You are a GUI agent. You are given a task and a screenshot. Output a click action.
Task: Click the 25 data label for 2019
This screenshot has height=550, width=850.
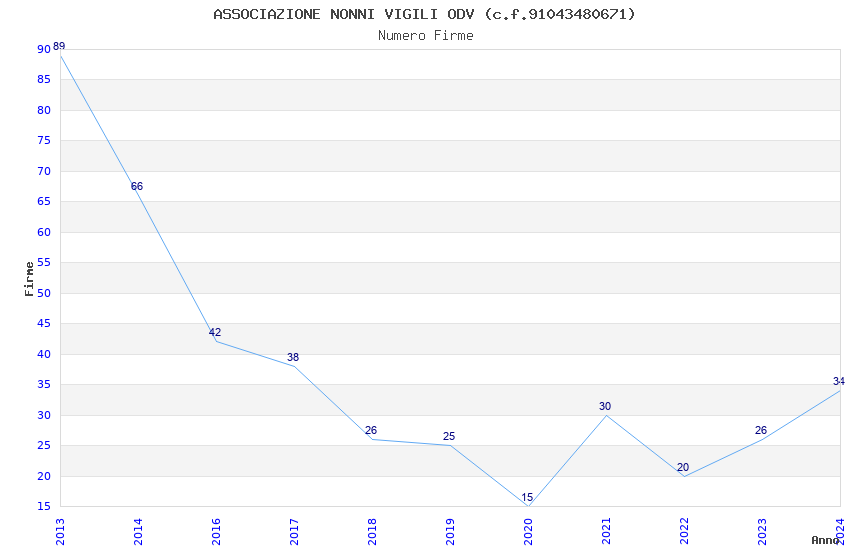pos(449,436)
